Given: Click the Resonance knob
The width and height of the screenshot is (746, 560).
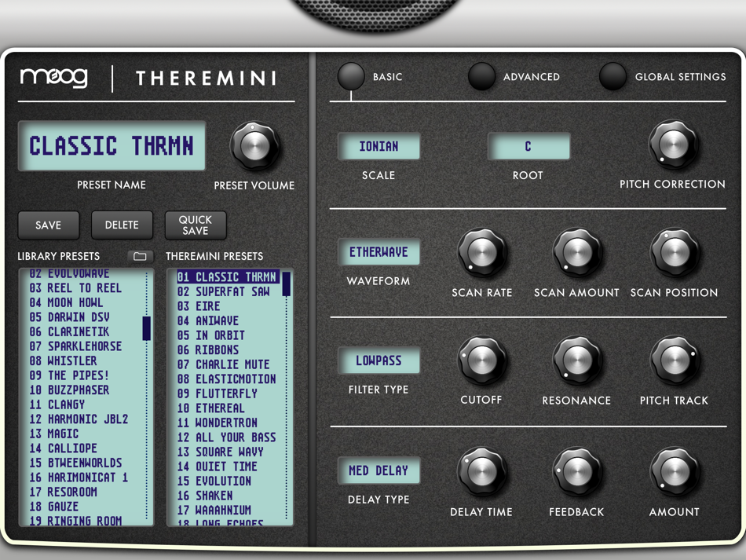Looking at the screenshot, I should (576, 361).
